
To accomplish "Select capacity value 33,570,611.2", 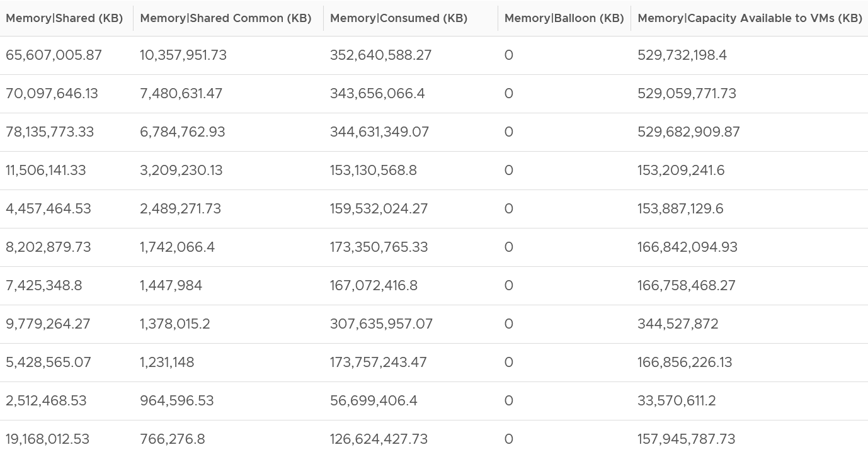I will coord(677,401).
